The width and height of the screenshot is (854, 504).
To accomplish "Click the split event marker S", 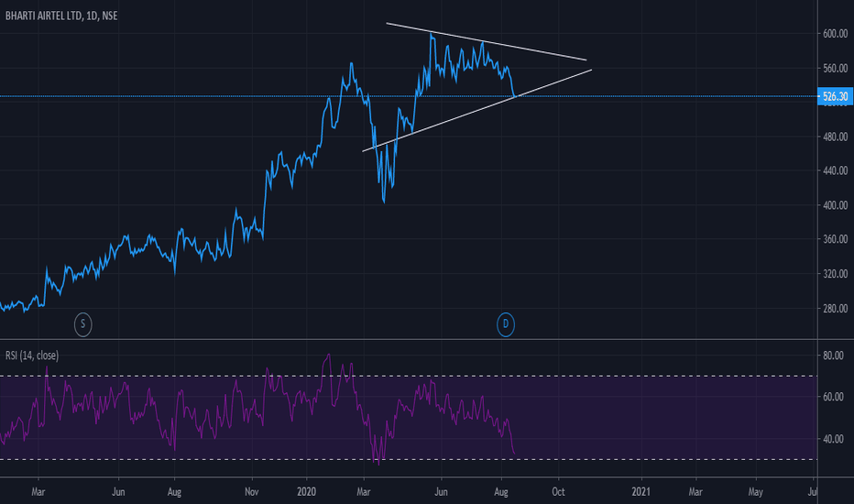I will click(x=82, y=324).
